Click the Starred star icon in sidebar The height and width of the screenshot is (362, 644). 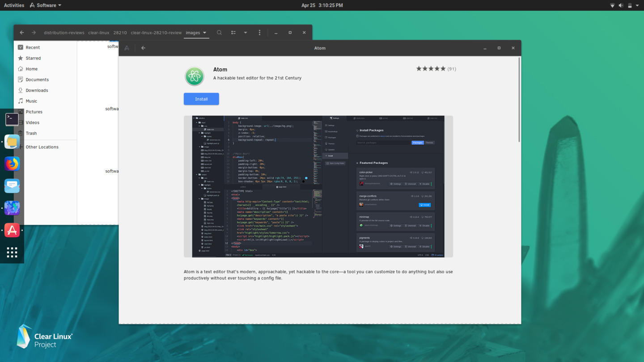(x=20, y=58)
